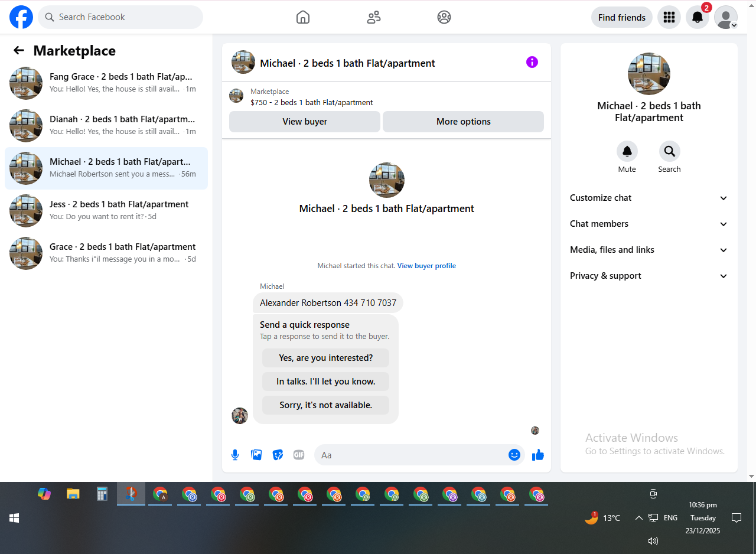Image resolution: width=756 pixels, height=554 pixels.
Task: Click the large listing photo in right panel
Action: click(x=649, y=74)
